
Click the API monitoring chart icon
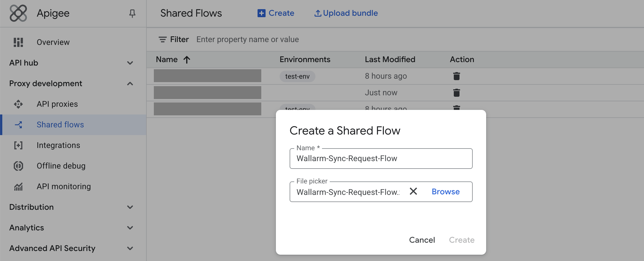pos(18,186)
